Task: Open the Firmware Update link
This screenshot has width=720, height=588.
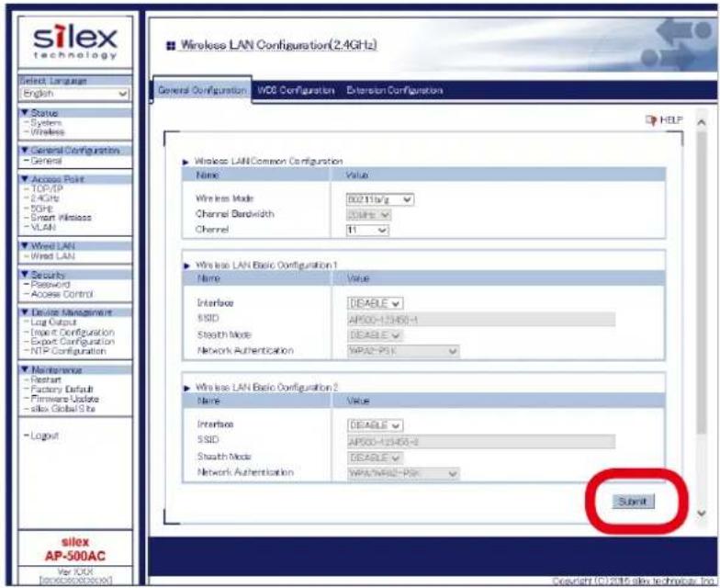Action: click(64, 399)
